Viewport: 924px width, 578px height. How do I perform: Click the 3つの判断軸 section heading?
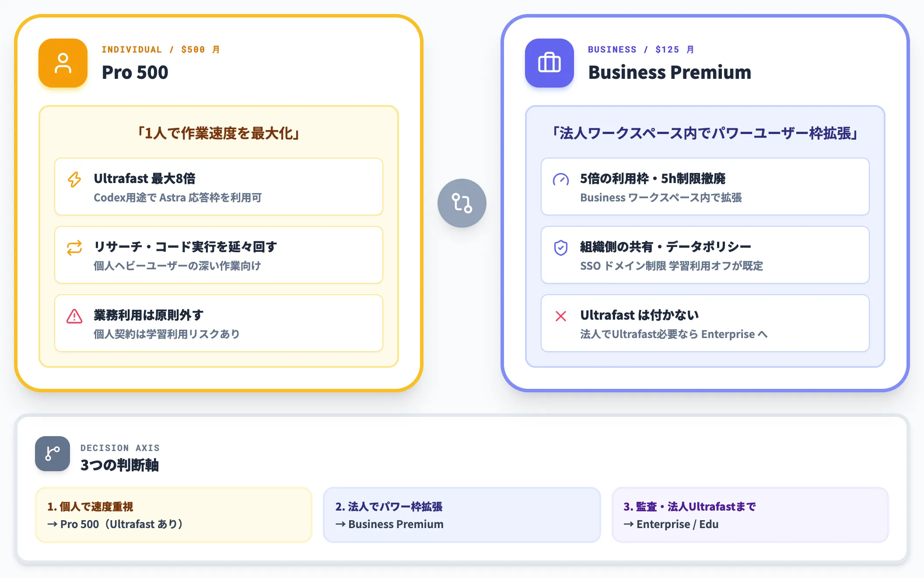point(119,465)
